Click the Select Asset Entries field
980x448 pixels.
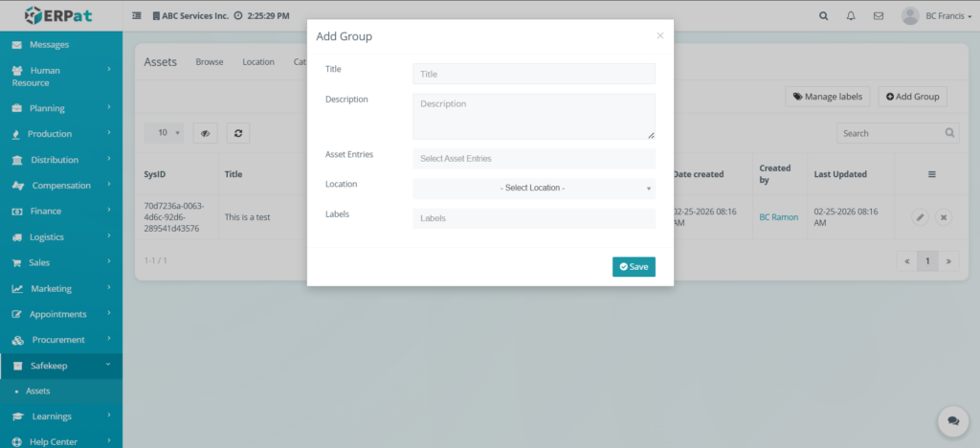pyautogui.click(x=534, y=159)
